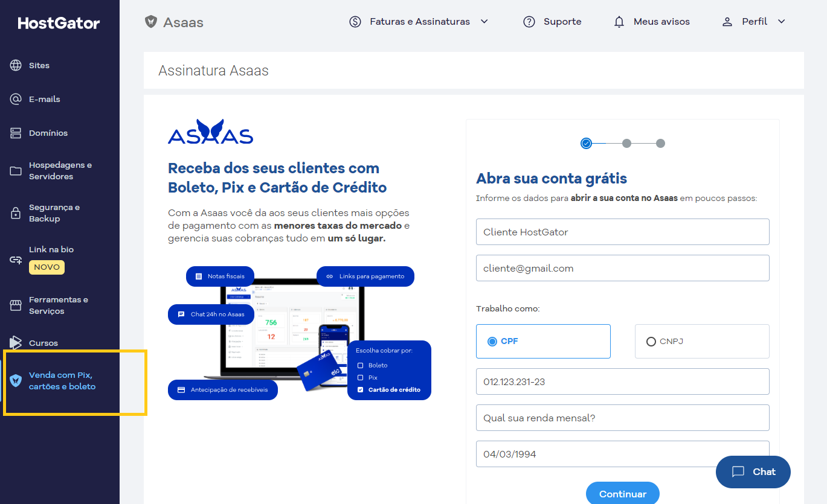
Task: Click Ferramentas e Serviços store icon
Action: [16, 305]
